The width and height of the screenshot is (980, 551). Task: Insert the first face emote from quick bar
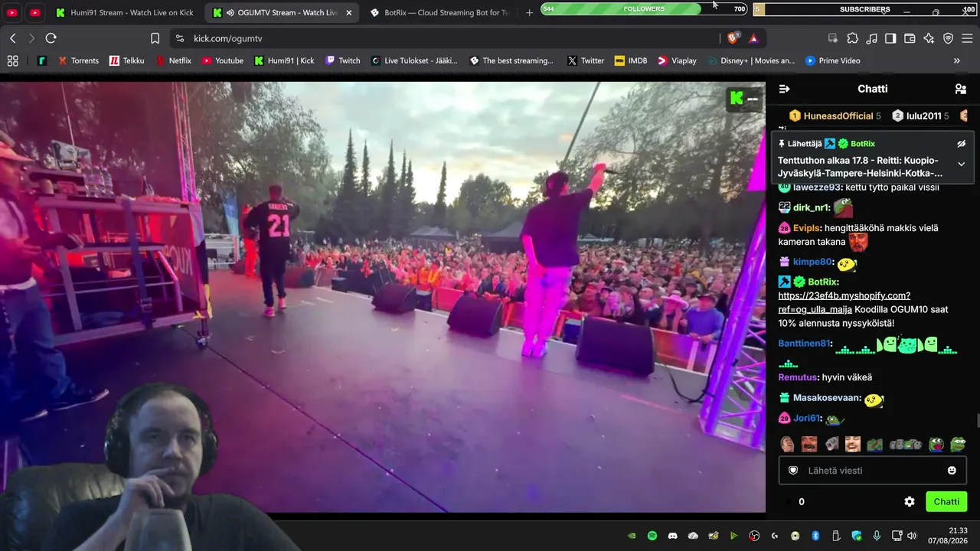787,445
